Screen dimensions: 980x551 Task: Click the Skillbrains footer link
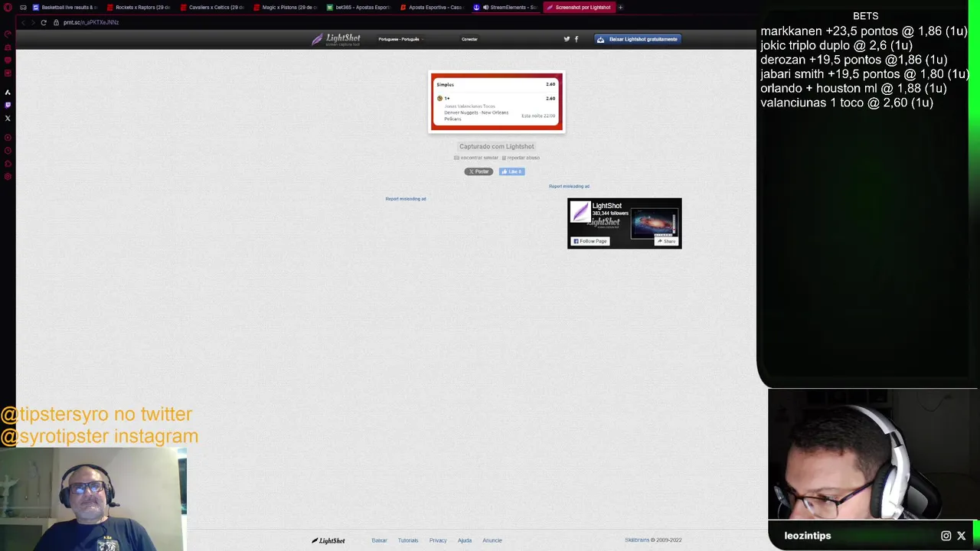point(637,540)
